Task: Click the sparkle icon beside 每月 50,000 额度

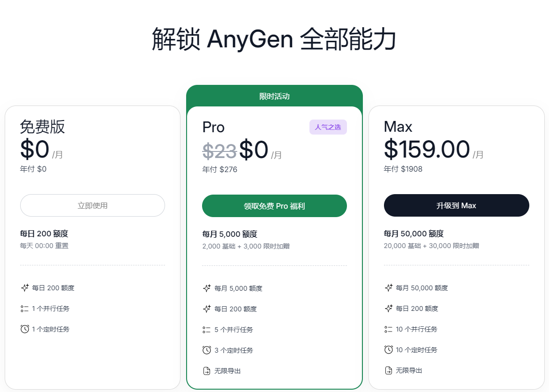Action: click(x=388, y=288)
